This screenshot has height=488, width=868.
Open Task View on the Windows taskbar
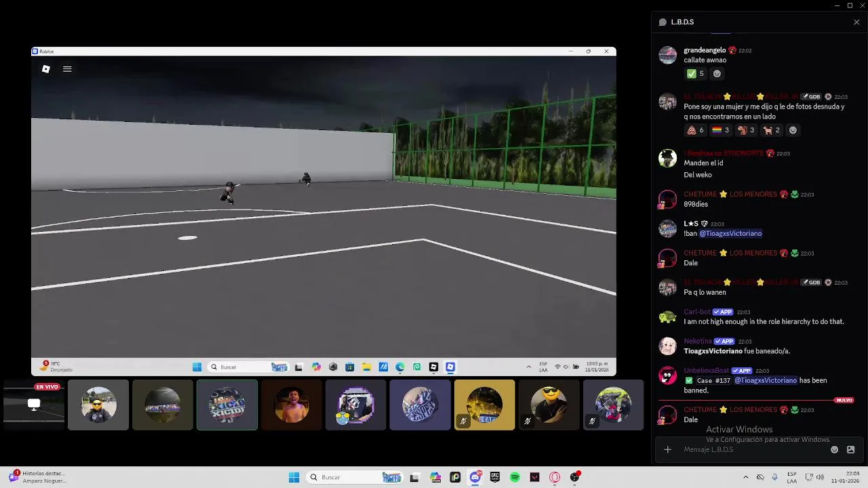pyautogui.click(x=414, y=477)
